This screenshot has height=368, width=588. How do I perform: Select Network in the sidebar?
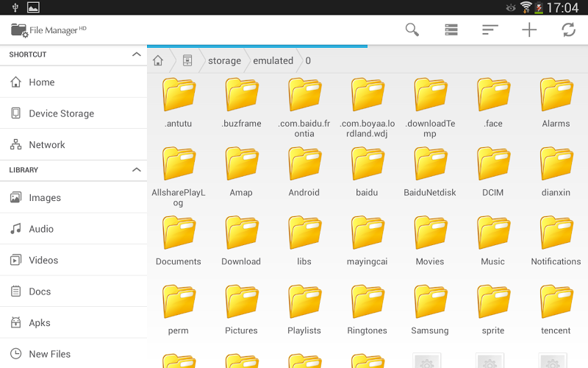click(47, 145)
